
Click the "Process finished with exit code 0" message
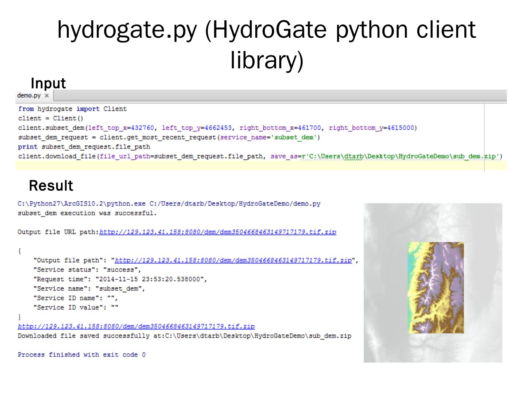tap(82, 355)
